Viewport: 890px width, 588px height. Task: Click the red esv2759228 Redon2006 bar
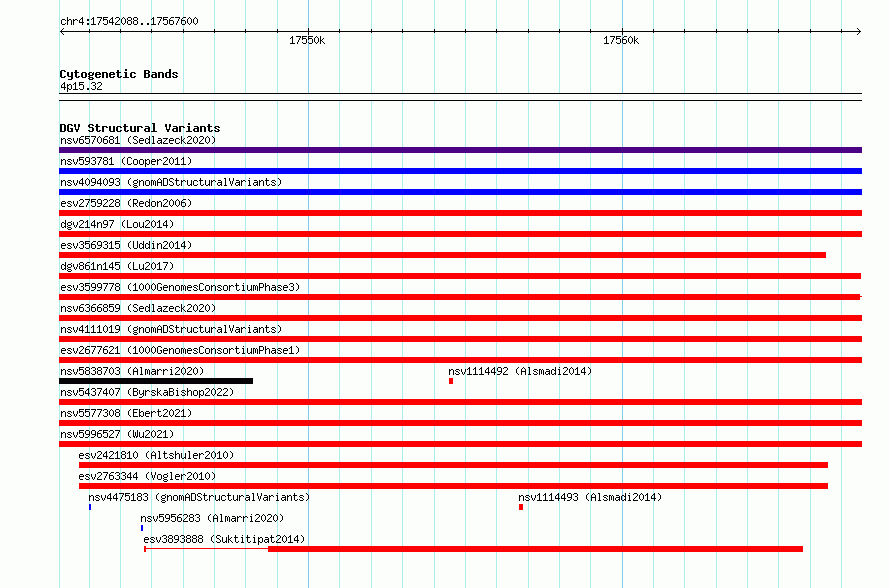pos(460,213)
